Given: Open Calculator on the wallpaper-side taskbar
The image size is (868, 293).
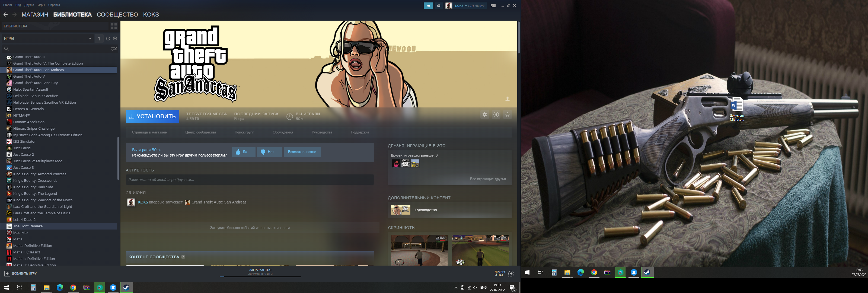Looking at the screenshot, I should click(x=554, y=272).
